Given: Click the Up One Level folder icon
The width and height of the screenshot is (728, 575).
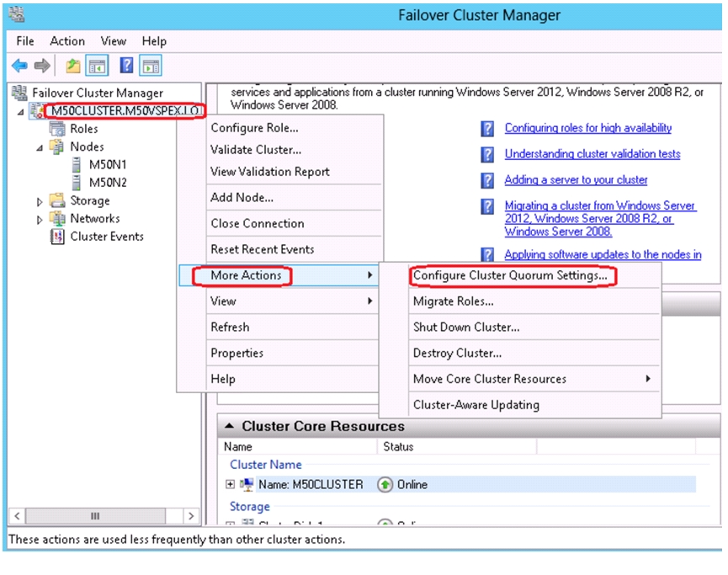Looking at the screenshot, I should coord(73,66).
